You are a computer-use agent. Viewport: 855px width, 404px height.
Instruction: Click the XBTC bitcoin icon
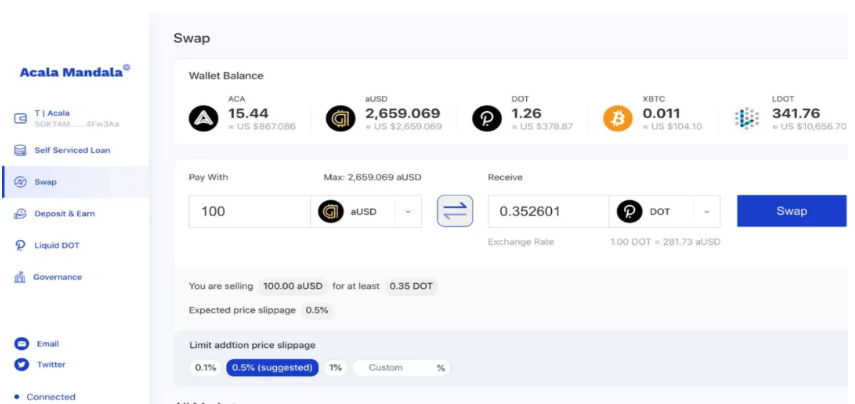618,118
